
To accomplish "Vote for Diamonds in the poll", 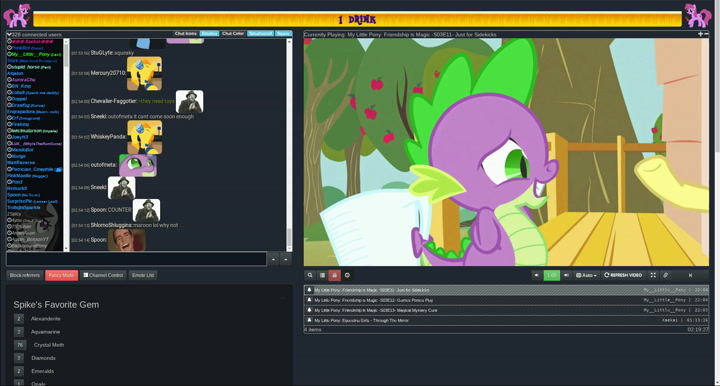I will click(x=19, y=358).
